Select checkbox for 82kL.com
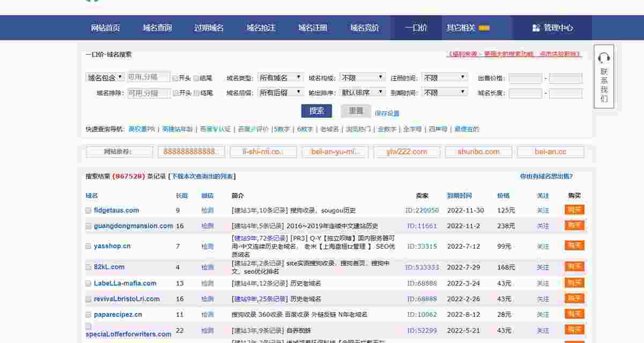 point(88,267)
